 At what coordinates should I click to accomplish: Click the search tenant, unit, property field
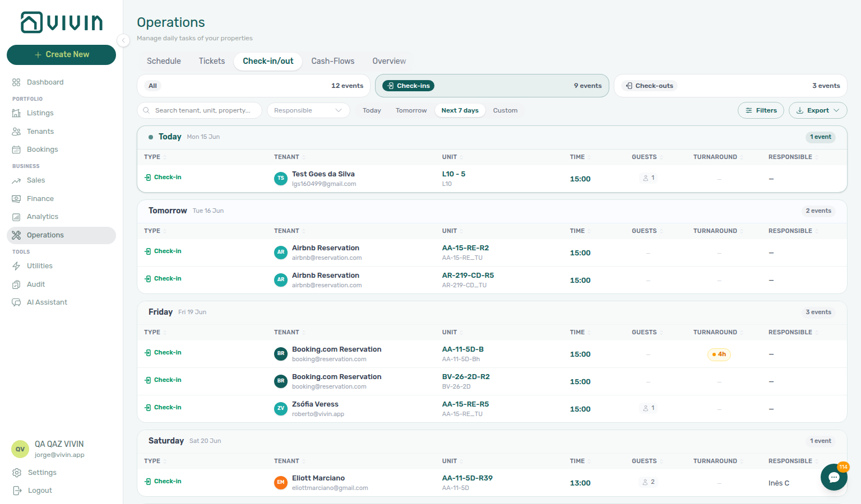coord(200,110)
